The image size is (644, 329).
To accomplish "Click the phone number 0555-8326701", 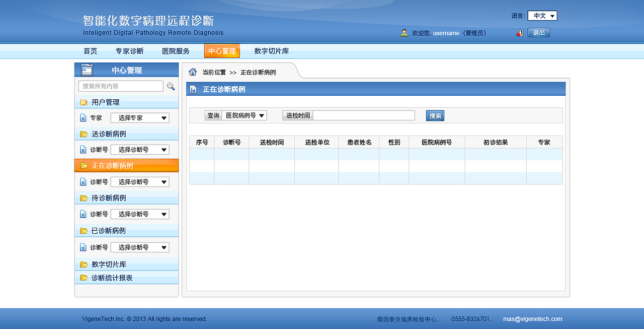I will tap(470, 319).
